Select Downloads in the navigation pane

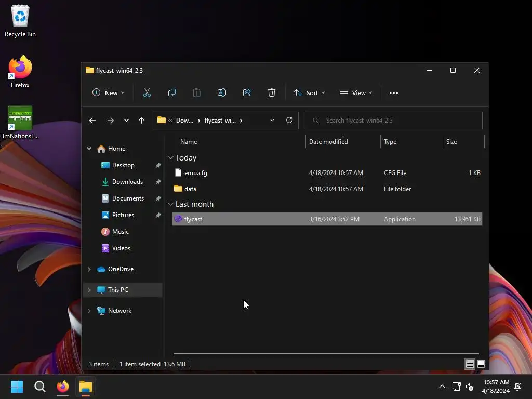pyautogui.click(x=127, y=181)
